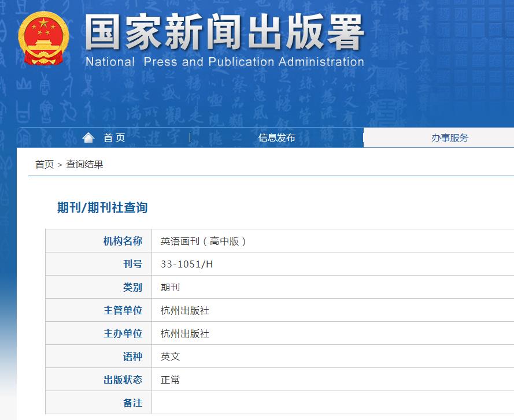Click 杭州出版社 in the 主办单位 row

[x=185, y=333]
